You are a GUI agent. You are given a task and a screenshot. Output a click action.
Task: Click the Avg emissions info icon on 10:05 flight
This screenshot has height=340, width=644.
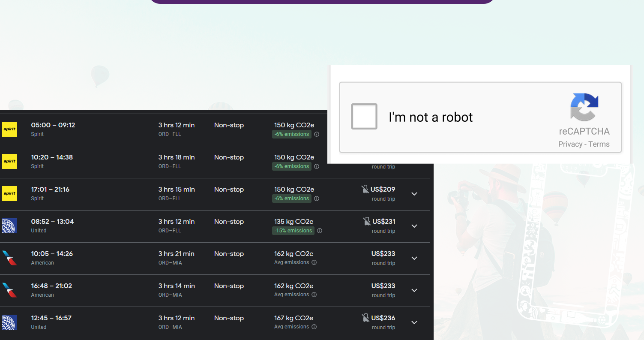(x=314, y=262)
